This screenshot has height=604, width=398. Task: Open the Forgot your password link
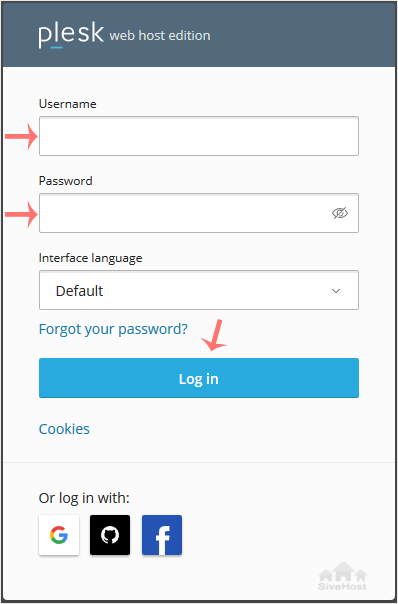click(113, 329)
